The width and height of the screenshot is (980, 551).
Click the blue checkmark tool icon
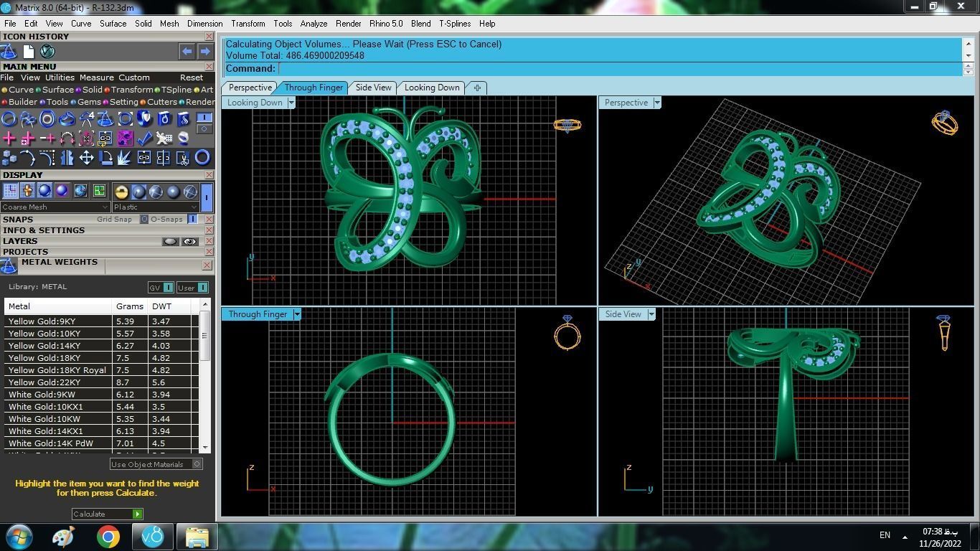(144, 138)
